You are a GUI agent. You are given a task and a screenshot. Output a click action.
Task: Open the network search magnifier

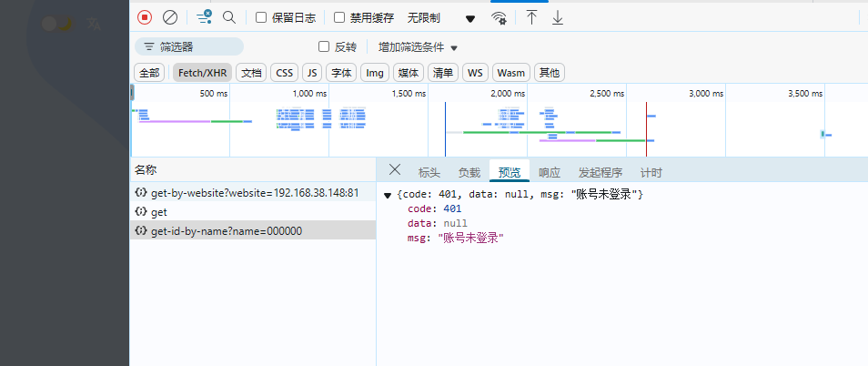click(x=229, y=17)
